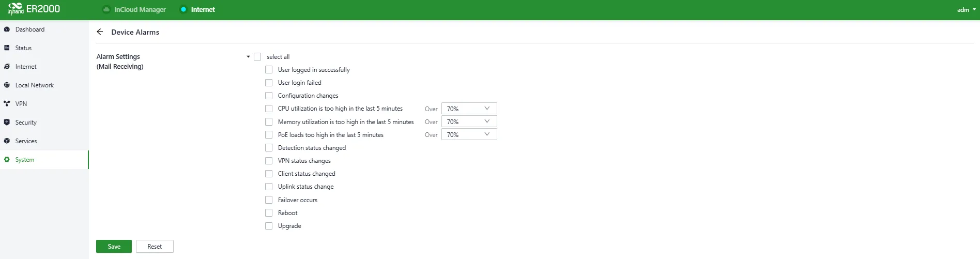Click the Local Network globe icon
The image size is (980, 259).
[7, 85]
